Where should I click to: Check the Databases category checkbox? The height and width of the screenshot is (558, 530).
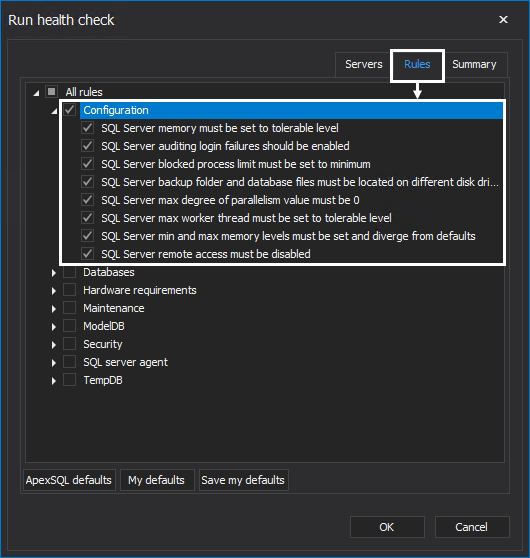pos(69,272)
